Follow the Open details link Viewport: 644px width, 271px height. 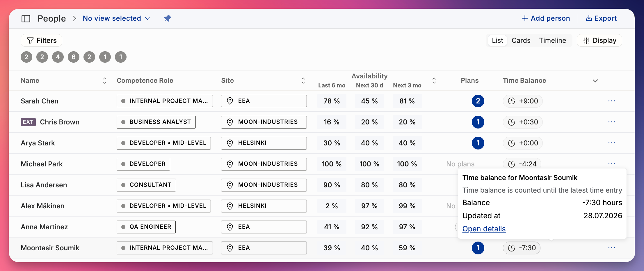click(484, 229)
